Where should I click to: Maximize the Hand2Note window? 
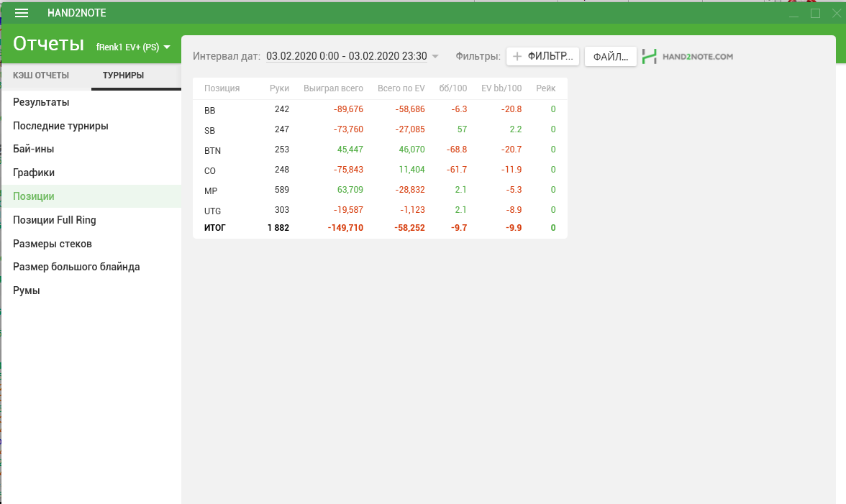click(815, 14)
